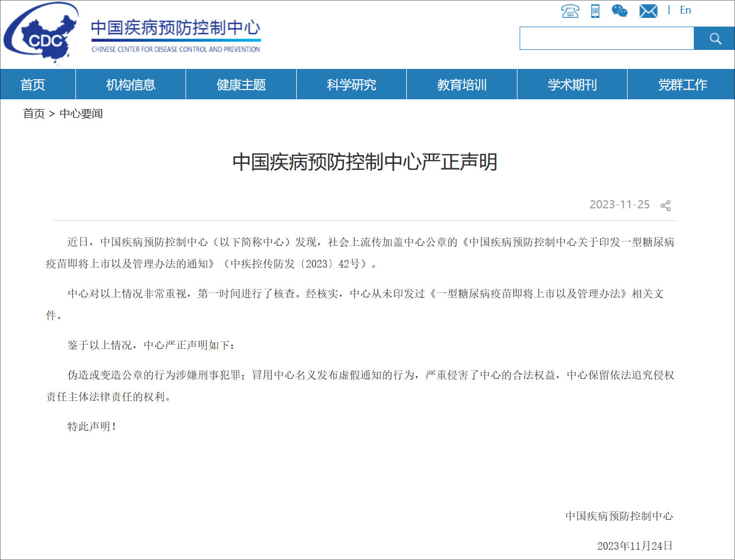Click the telephone contact icon
This screenshot has height=560, width=735.
[570, 11]
